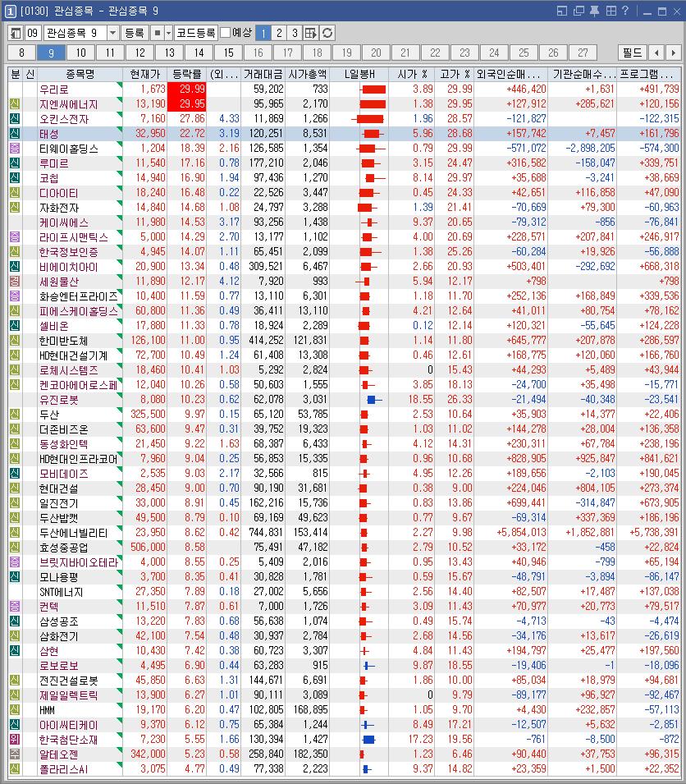Click the tag icon beside 알테오젠
Screen dimensions: 686x784
tap(15, 754)
